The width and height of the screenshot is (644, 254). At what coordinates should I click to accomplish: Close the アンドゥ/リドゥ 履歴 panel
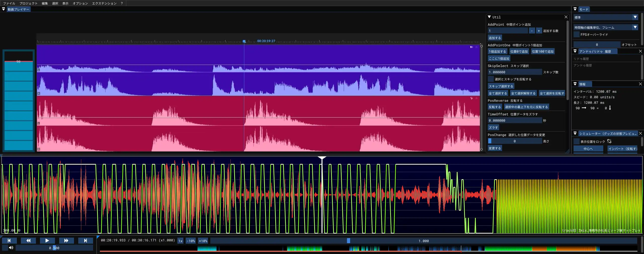pos(640,51)
